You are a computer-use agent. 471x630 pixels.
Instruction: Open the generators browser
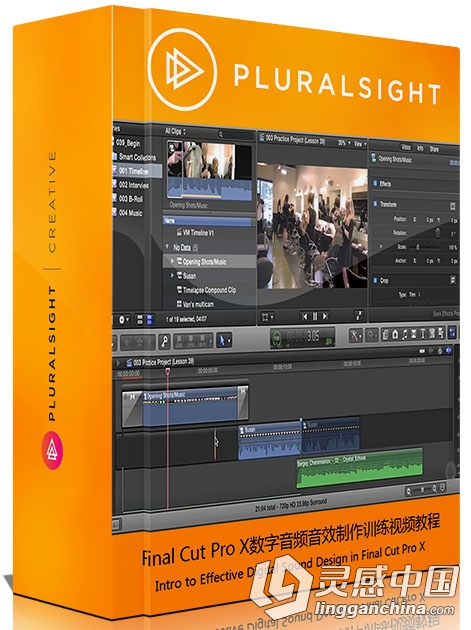[x=432, y=333]
